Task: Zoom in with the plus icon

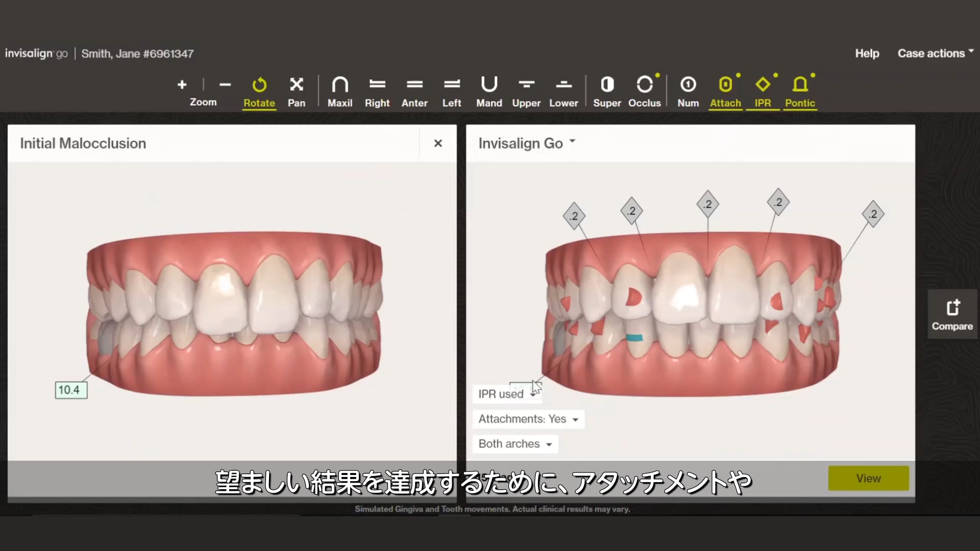Action: (182, 85)
